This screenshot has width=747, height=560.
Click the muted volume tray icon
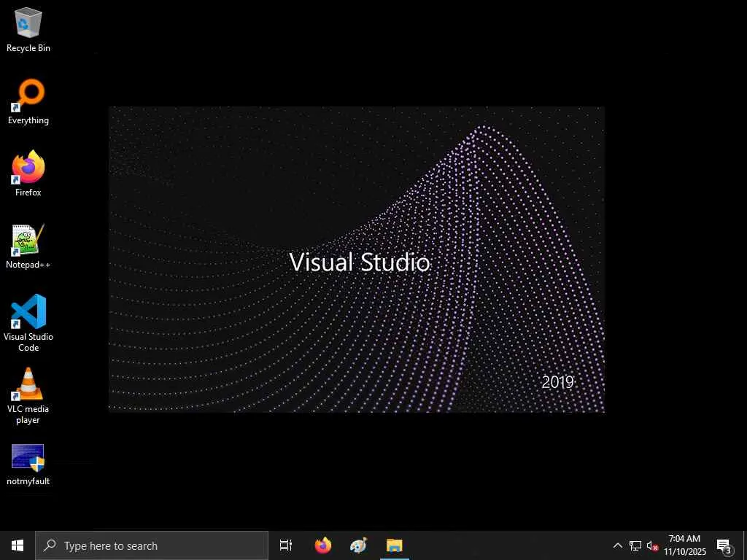point(652,545)
